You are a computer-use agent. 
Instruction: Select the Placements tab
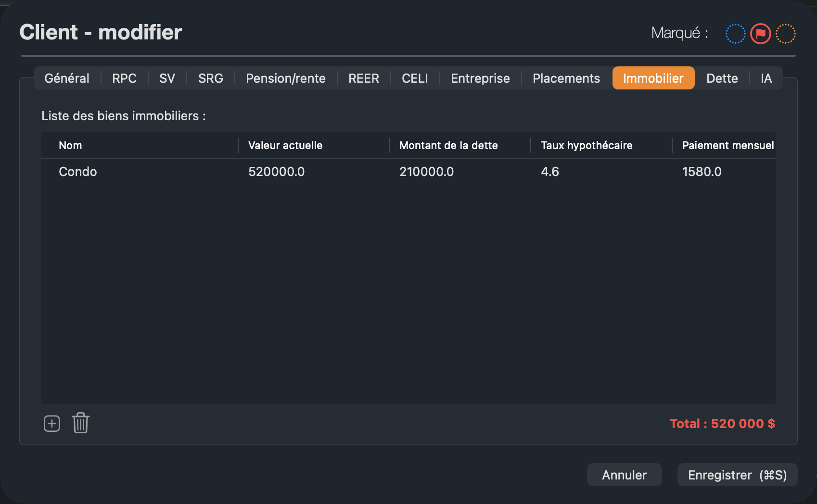point(566,78)
